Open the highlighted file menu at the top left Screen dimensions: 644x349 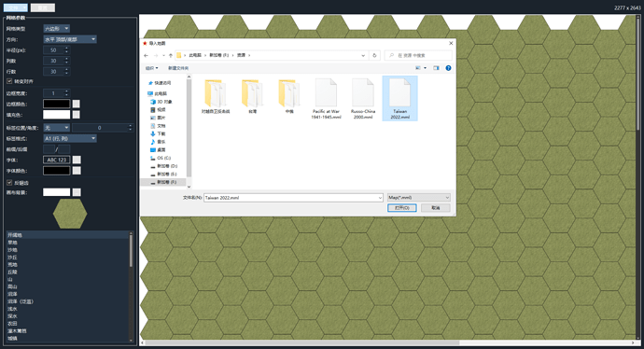[15, 7]
